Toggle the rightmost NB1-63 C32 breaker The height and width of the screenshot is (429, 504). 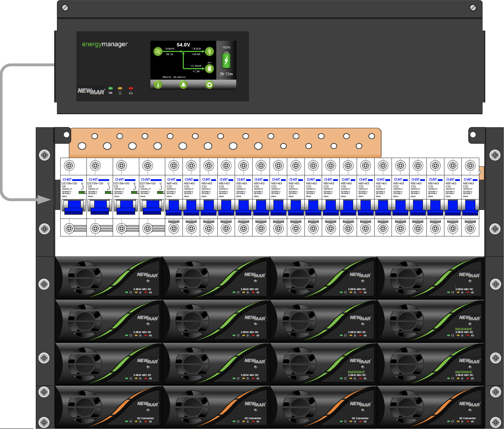tap(470, 208)
